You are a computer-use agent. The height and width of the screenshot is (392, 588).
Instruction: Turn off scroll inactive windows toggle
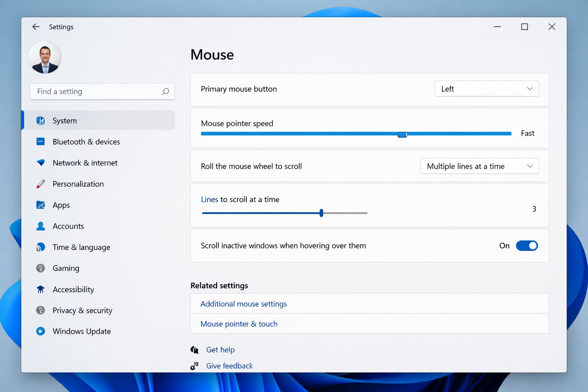pos(527,245)
